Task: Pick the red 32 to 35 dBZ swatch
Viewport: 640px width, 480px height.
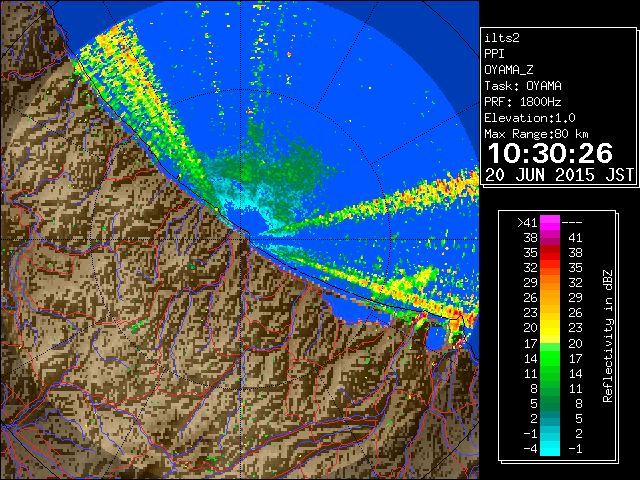Action: tap(550, 268)
